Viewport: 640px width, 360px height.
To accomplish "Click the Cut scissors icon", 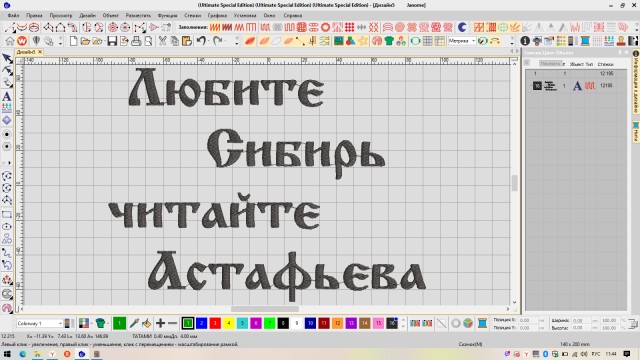I will coord(162,41).
